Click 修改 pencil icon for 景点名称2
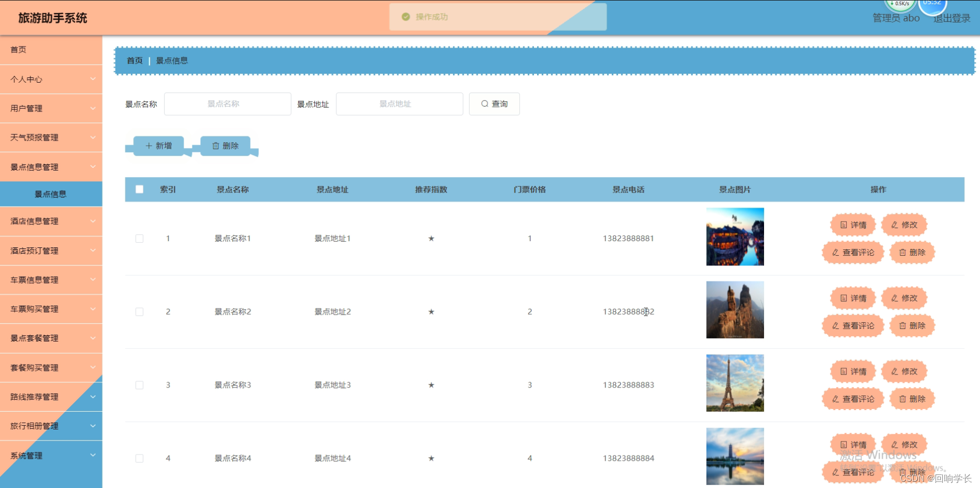The height and width of the screenshot is (488, 980). (895, 298)
